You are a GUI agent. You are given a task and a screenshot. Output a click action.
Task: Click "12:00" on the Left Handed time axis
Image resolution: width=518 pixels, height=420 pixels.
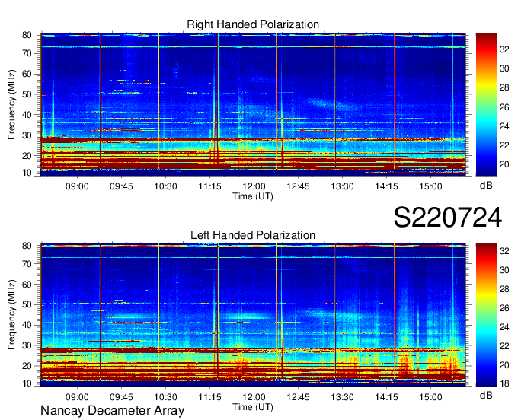pyautogui.click(x=254, y=397)
